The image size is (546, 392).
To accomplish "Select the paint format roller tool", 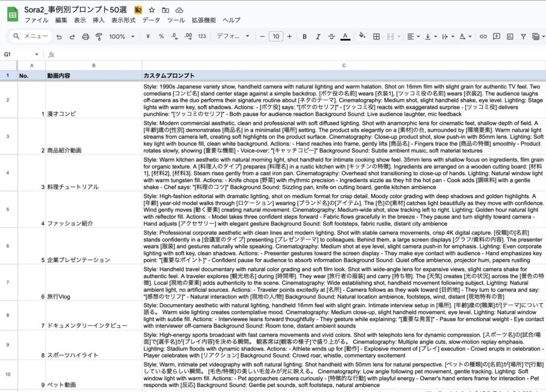I will pos(99,37).
